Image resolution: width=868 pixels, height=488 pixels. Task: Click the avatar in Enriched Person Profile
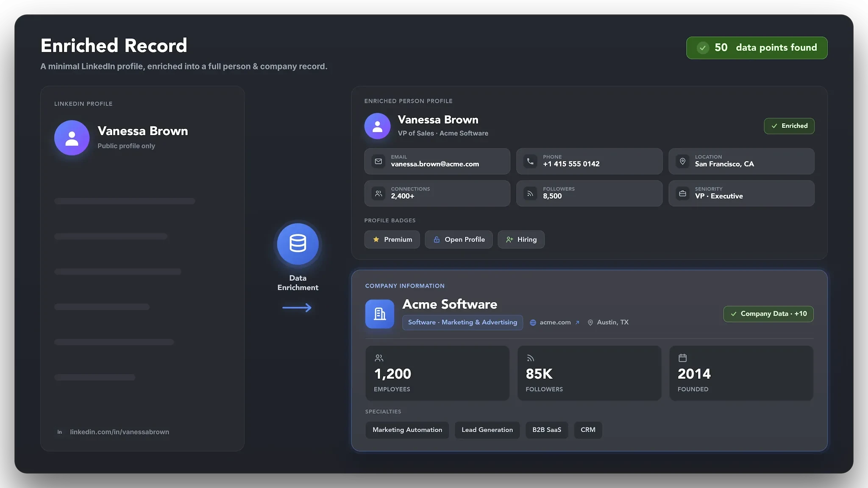tap(377, 126)
